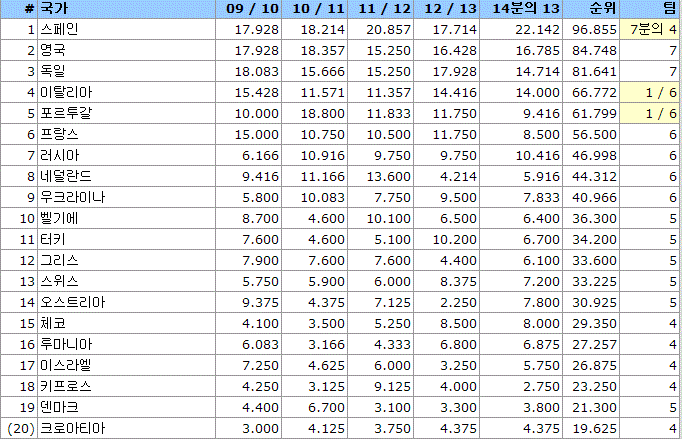Image resolution: width=682 pixels, height=439 pixels.
Task: Click the 18.083 value in 독일 row
Action: point(257,71)
